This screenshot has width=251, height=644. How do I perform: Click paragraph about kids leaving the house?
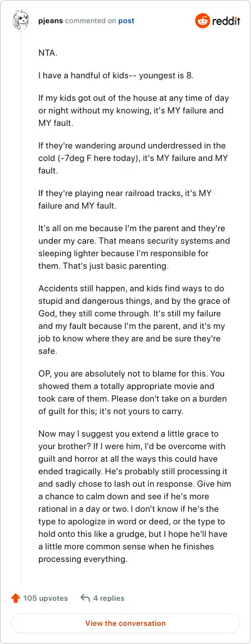[134, 111]
